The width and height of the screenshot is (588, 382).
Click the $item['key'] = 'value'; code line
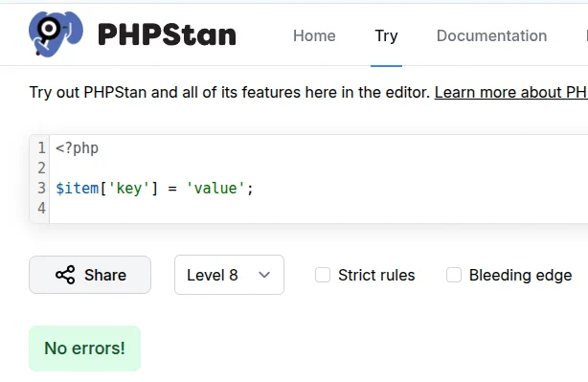(x=154, y=189)
